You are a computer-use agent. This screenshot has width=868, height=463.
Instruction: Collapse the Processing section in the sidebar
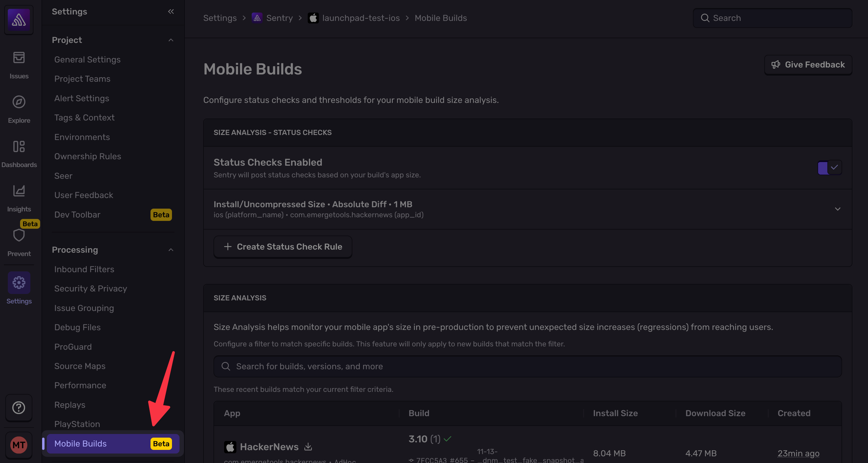tap(171, 250)
